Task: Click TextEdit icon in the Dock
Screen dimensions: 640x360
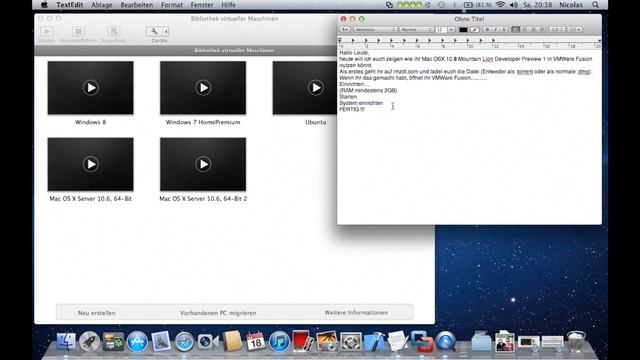Action: click(398, 342)
